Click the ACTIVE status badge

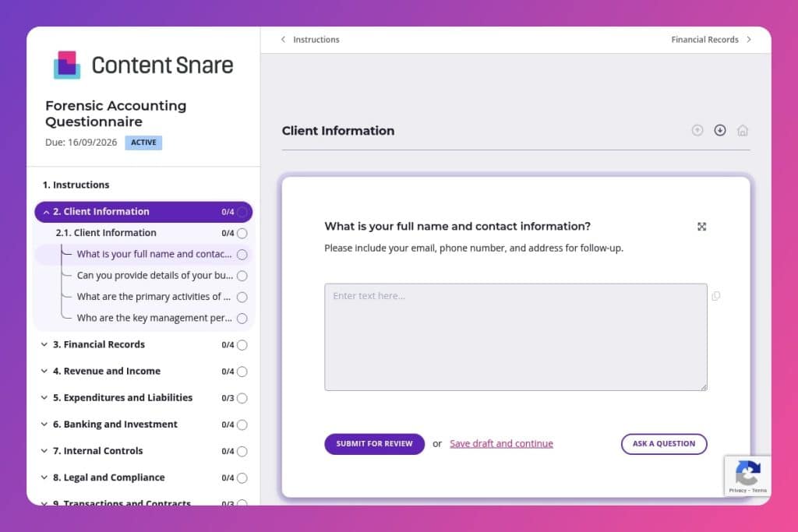143,143
